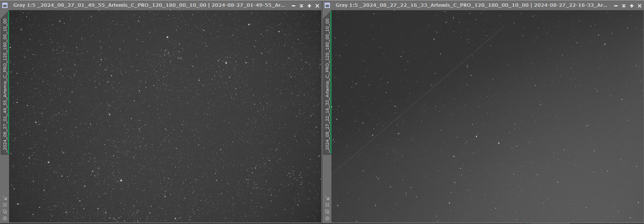Select the vertical view tab of 22_16_33 image

(x=327, y=82)
